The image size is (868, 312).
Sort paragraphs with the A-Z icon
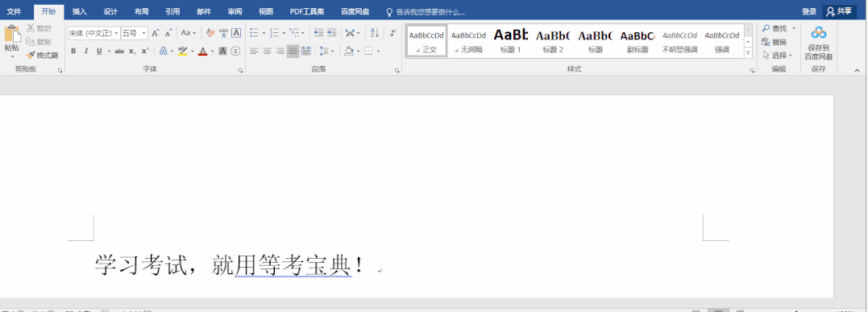tap(374, 33)
